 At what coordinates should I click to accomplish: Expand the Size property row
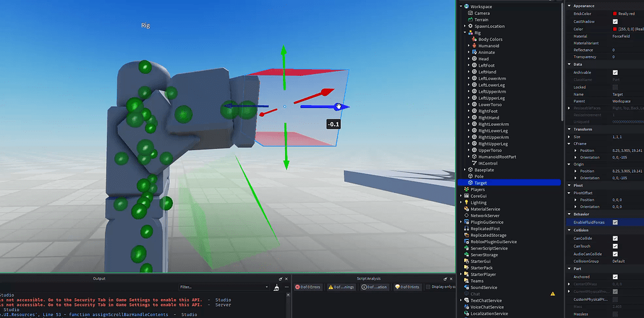coord(569,136)
